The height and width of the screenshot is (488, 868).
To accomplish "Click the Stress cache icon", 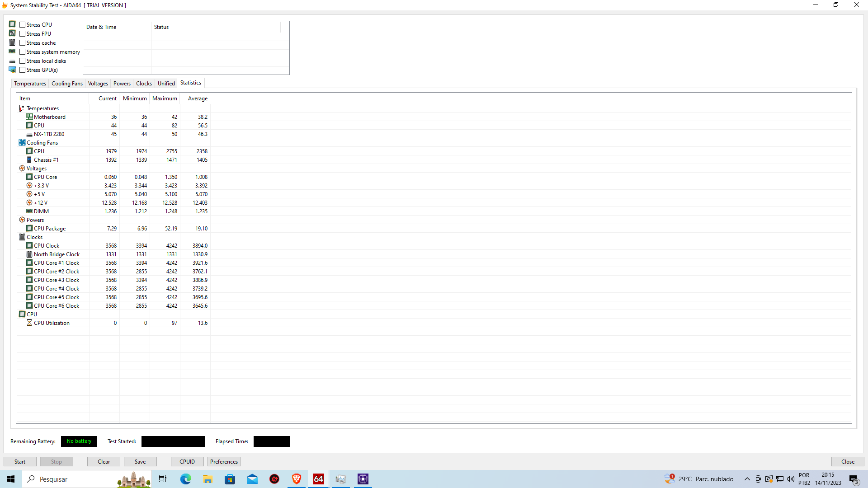I will [x=12, y=42].
